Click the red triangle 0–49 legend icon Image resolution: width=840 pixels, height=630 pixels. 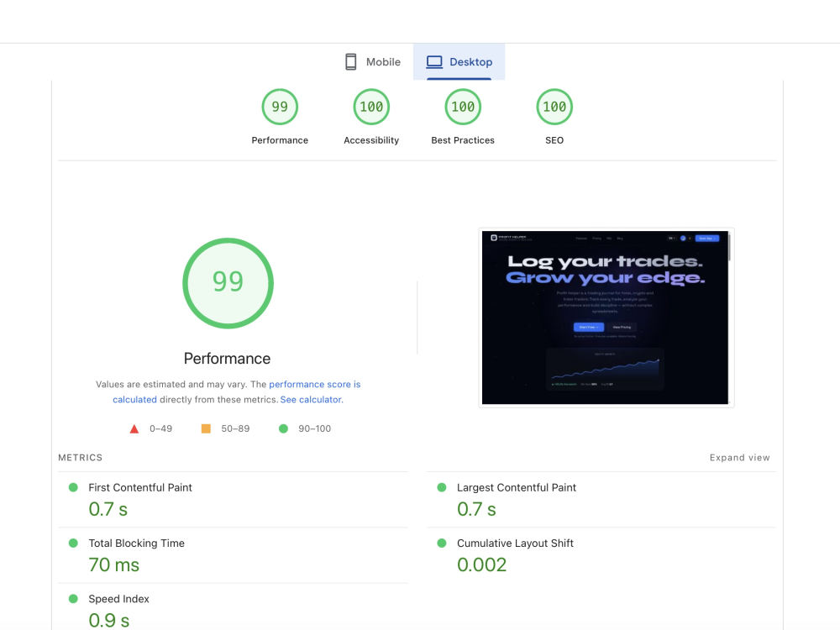point(134,428)
